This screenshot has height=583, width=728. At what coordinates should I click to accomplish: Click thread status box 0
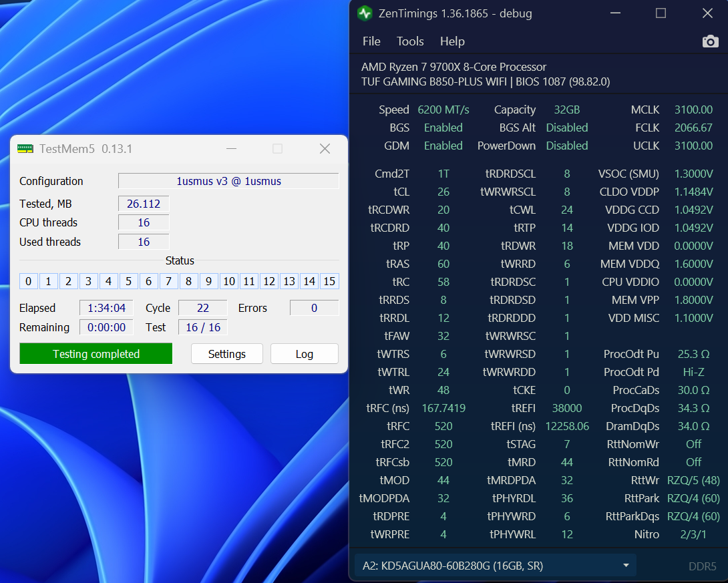click(x=28, y=281)
